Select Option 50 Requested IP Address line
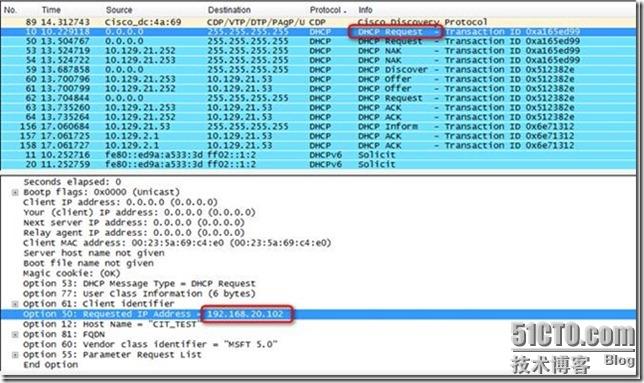The width and height of the screenshot is (644, 383). (318, 314)
